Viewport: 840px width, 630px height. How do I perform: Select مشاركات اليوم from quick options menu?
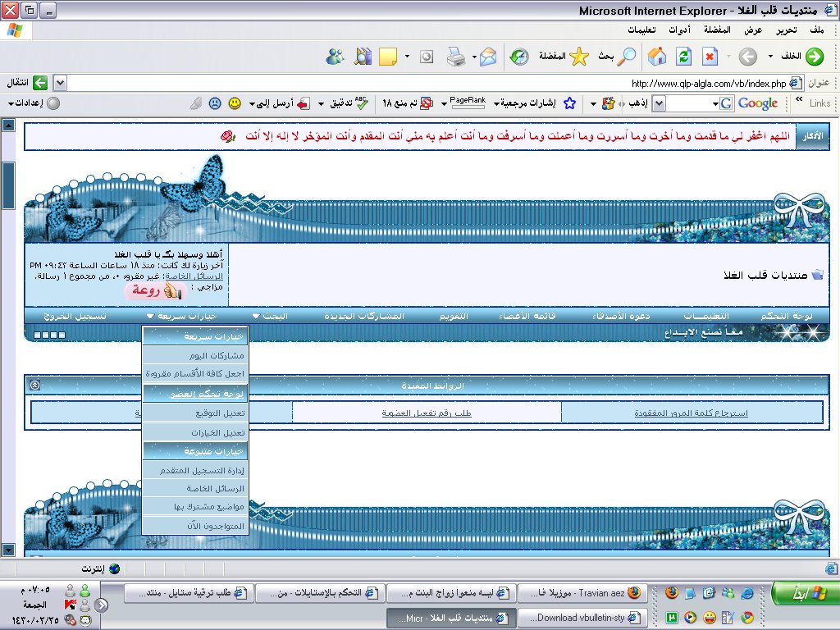point(194,355)
